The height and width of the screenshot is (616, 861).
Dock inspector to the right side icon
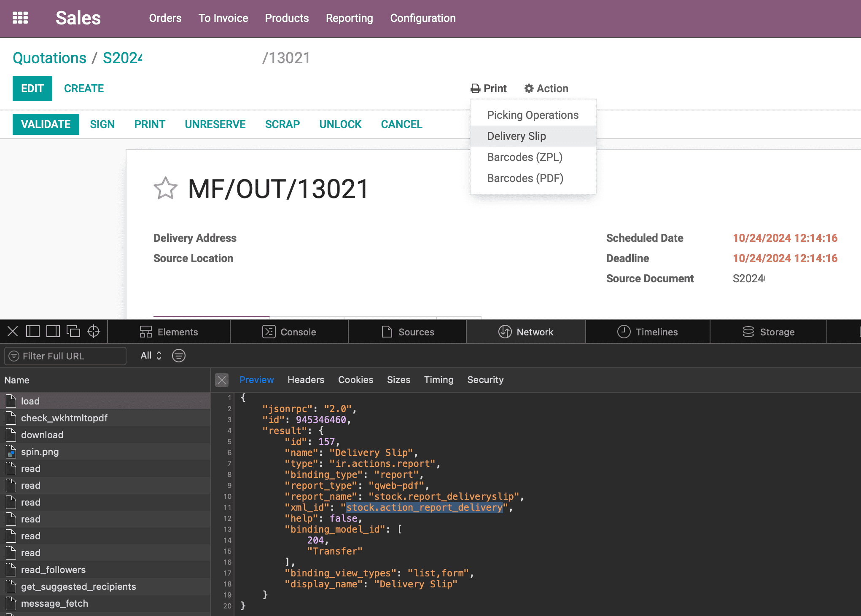click(53, 332)
